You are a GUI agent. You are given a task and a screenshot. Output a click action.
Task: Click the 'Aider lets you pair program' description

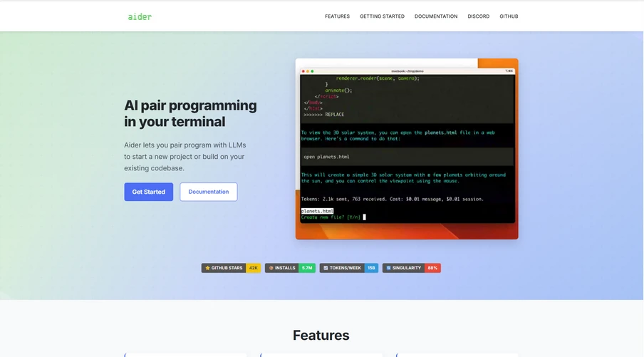(x=185, y=157)
